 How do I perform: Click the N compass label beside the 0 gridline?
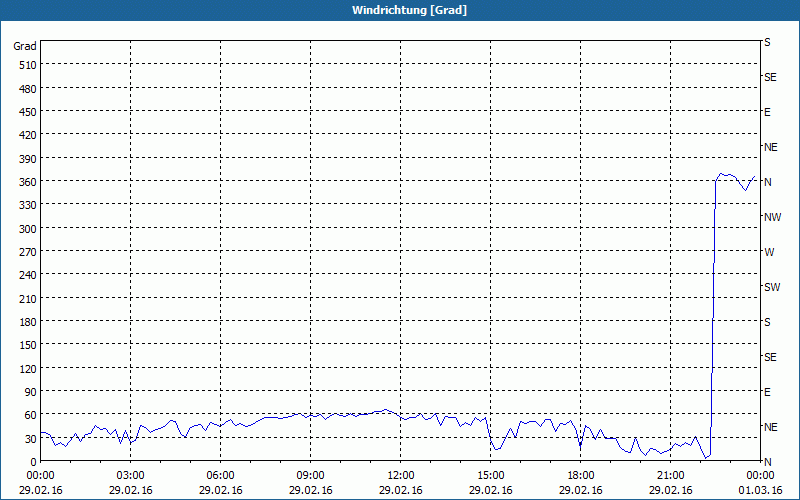pyautogui.click(x=767, y=462)
